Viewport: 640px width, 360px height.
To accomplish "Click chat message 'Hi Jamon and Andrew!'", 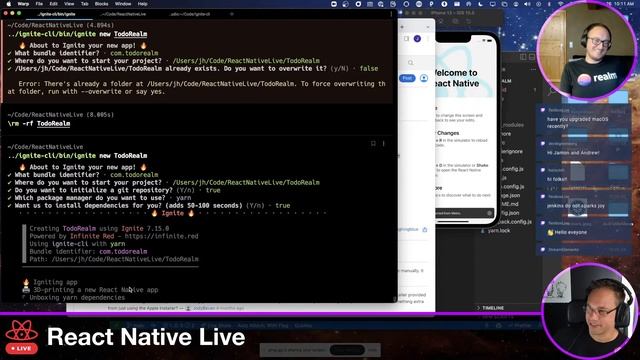I will point(573,153).
